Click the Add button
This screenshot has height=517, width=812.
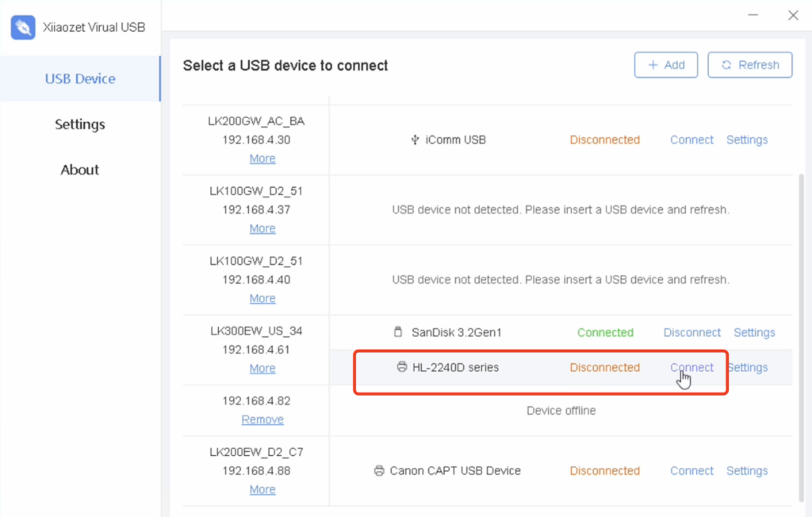click(665, 65)
